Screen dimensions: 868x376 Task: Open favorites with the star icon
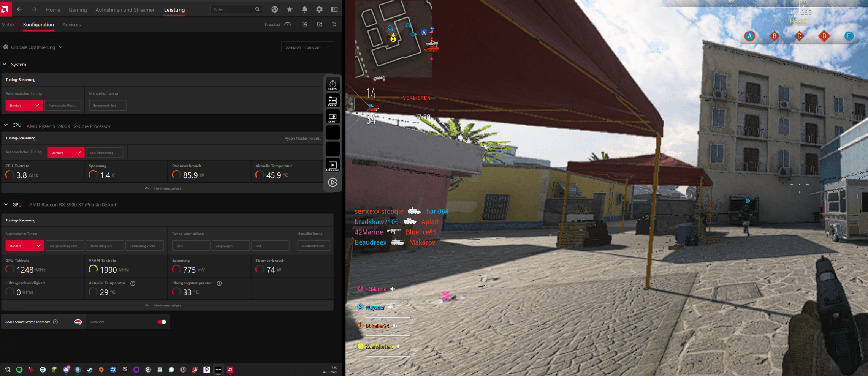pos(290,9)
